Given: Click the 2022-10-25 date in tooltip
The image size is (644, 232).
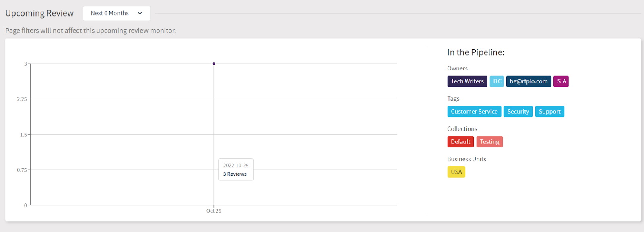Looking at the screenshot, I should pos(236,166).
